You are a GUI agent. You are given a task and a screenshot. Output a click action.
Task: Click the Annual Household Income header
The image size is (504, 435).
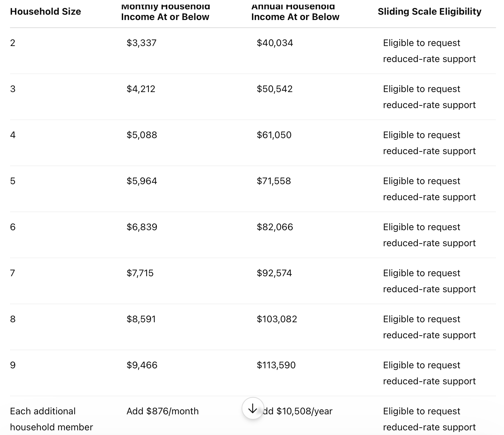[x=295, y=12]
